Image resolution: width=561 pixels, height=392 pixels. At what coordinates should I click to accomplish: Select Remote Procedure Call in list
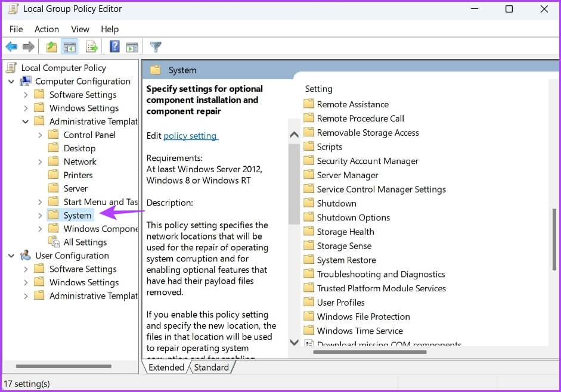coord(361,118)
